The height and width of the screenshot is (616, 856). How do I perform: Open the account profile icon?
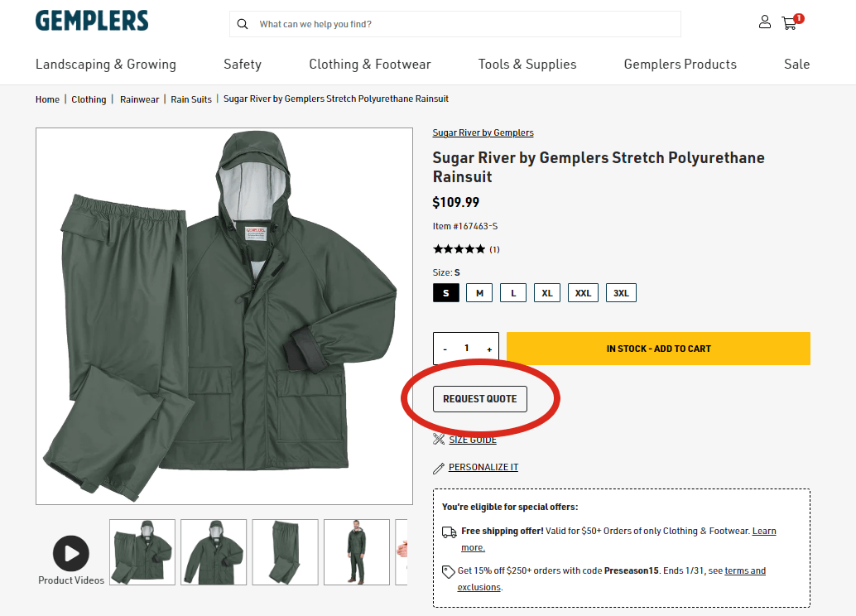764,22
